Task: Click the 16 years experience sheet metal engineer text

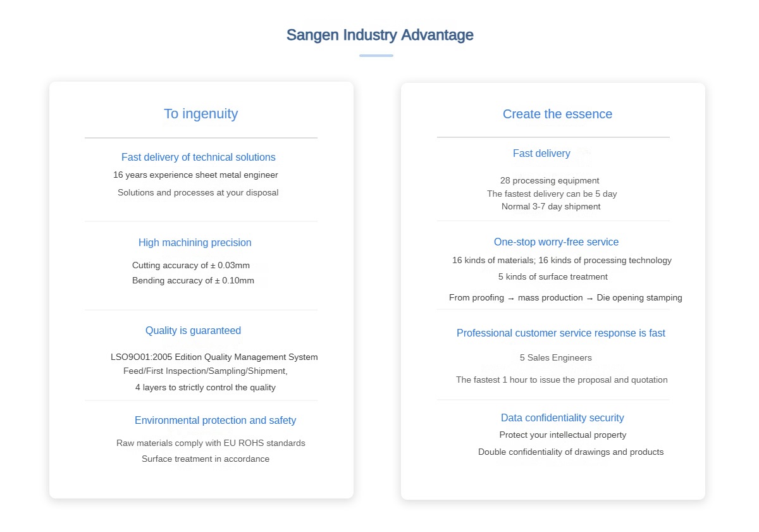Action: [195, 175]
